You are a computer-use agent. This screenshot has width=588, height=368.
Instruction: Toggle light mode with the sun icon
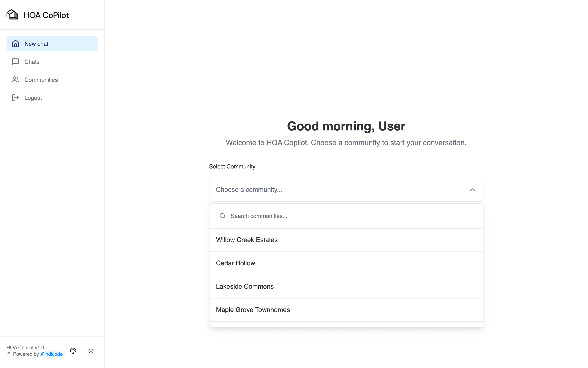91,351
